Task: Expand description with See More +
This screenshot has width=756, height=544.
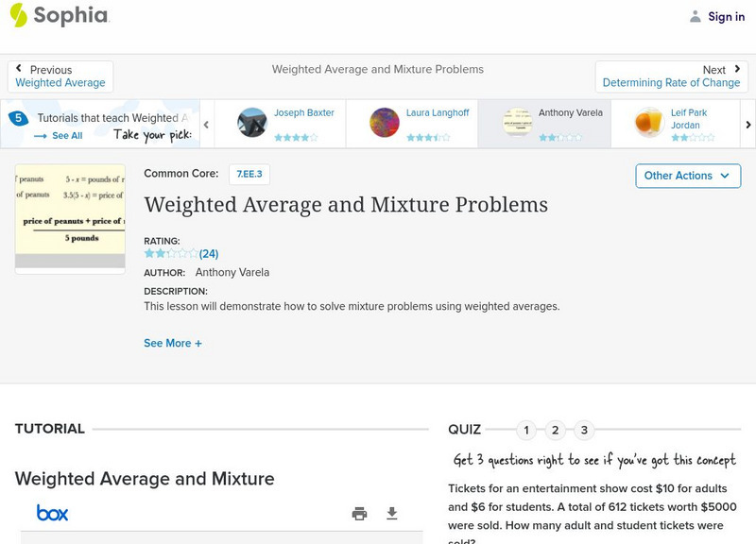Action: coord(173,344)
